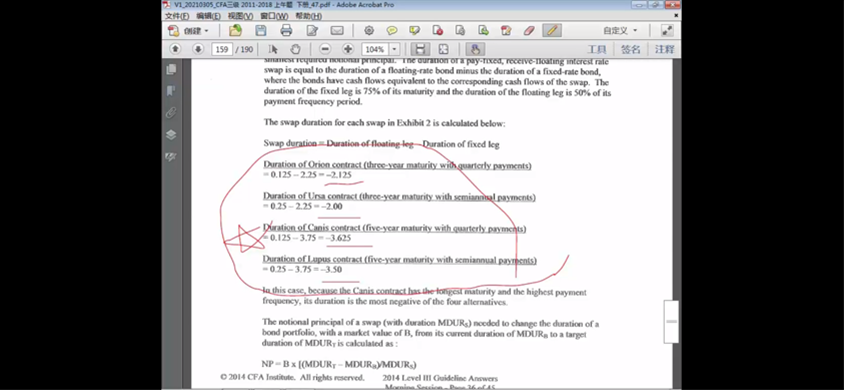This screenshot has width=844, height=390.
Task: Open the 工具 tools pane
Action: [x=596, y=49]
